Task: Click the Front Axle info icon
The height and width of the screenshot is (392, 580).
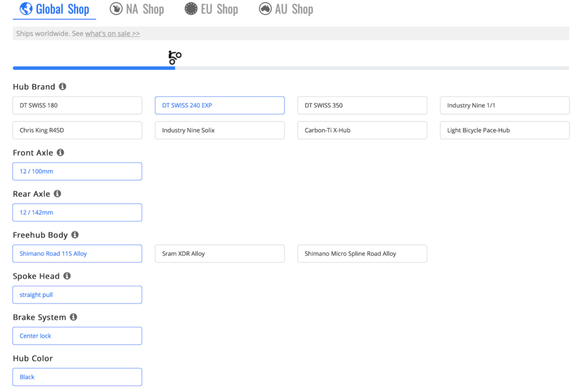Action: pos(61,152)
